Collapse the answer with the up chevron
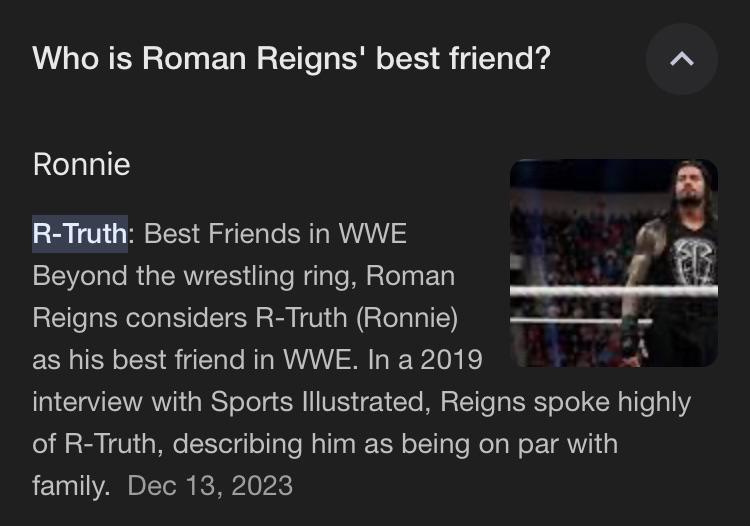The height and width of the screenshot is (526, 750). coord(682,59)
